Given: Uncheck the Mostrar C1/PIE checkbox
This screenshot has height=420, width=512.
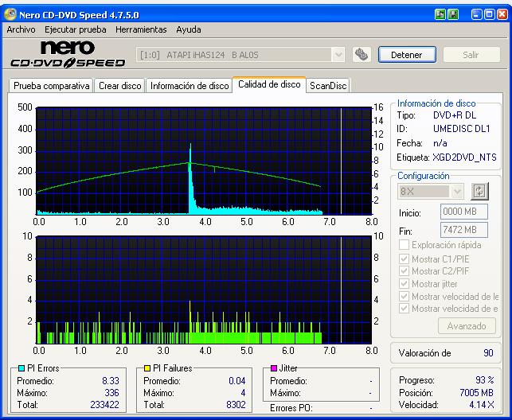Looking at the screenshot, I should 404,258.
